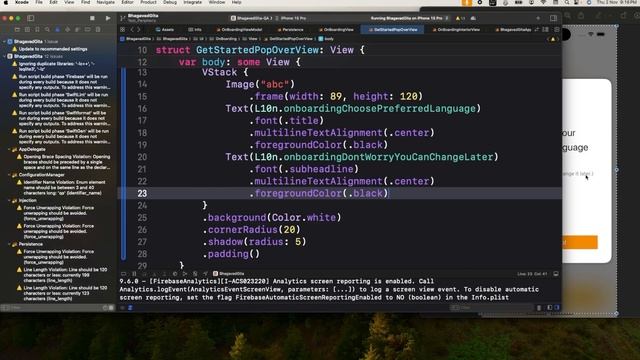Click the add plus button in the toolbar

(x=538, y=18)
